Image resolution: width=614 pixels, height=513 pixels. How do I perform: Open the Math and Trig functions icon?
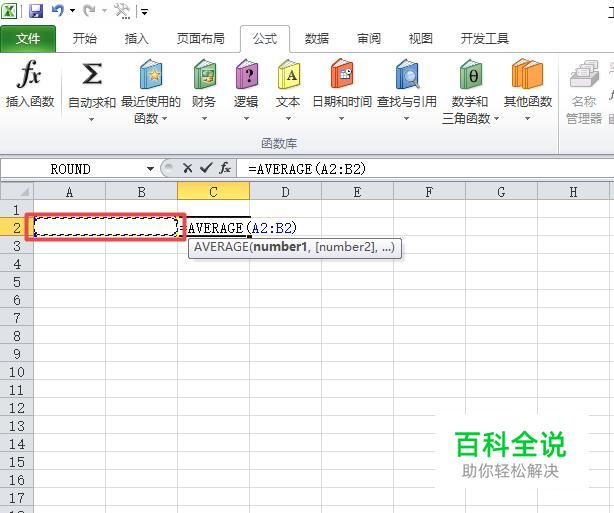click(471, 74)
